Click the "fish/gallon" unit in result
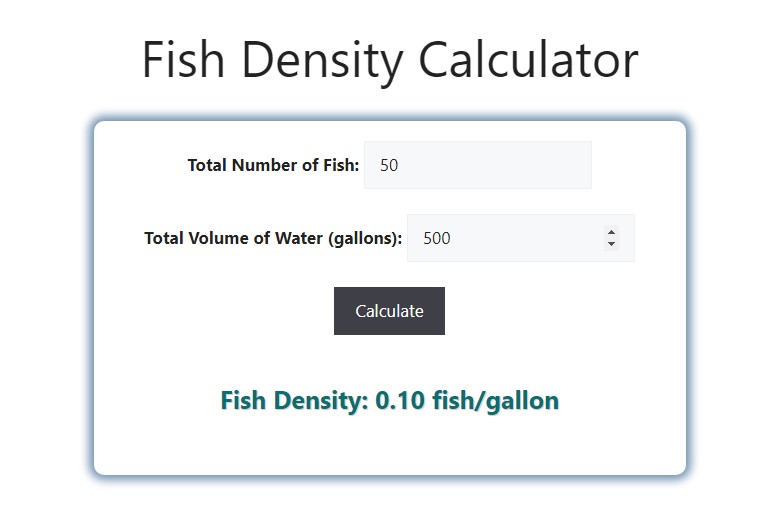Screen dimensions: 765x516 (x=496, y=401)
